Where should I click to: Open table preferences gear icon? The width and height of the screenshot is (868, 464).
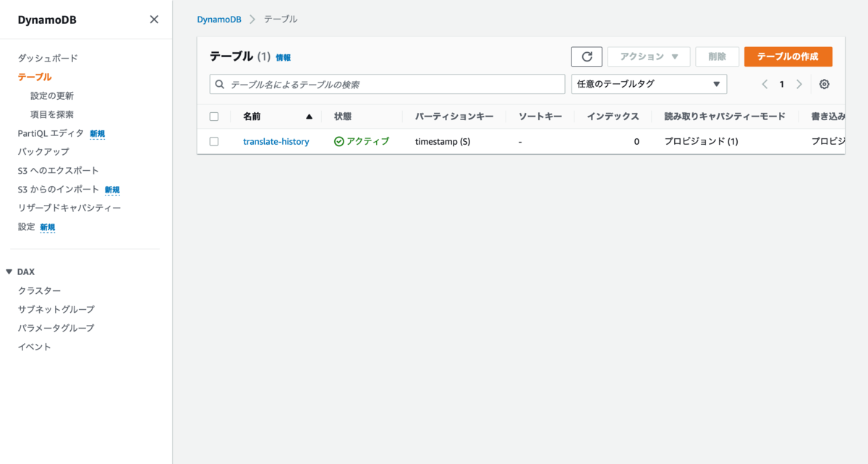824,84
